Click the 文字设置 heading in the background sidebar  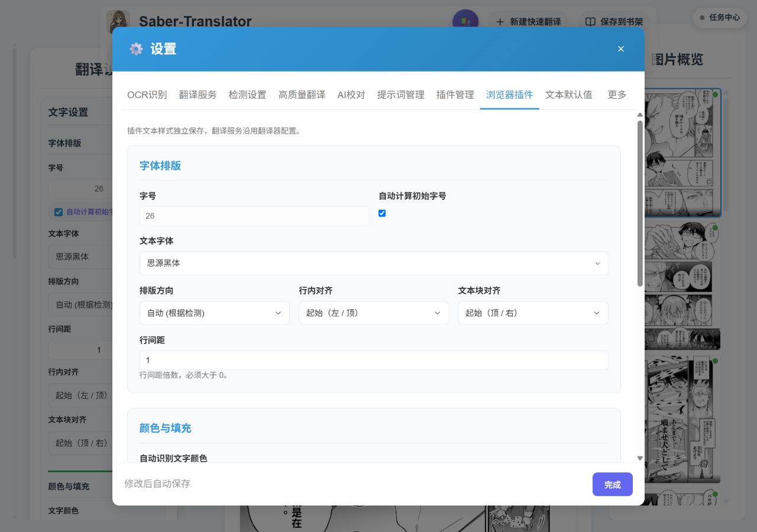pyautogui.click(x=68, y=112)
